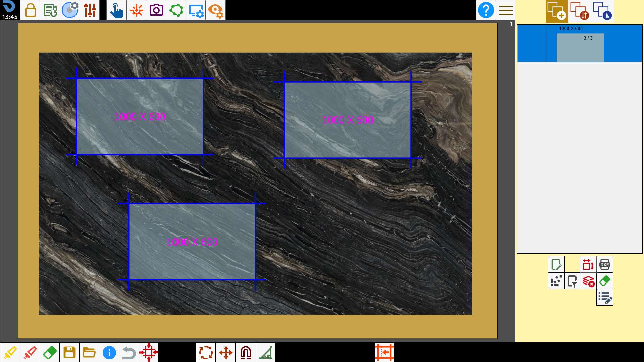Open the blue question mark help
The height and width of the screenshot is (362, 644).
486,10
